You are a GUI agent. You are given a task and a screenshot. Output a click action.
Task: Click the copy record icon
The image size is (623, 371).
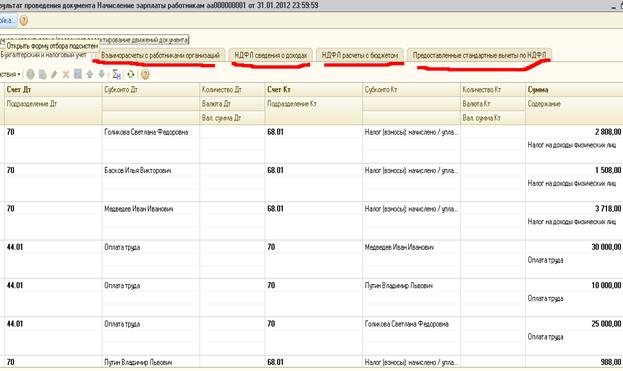click(42, 74)
